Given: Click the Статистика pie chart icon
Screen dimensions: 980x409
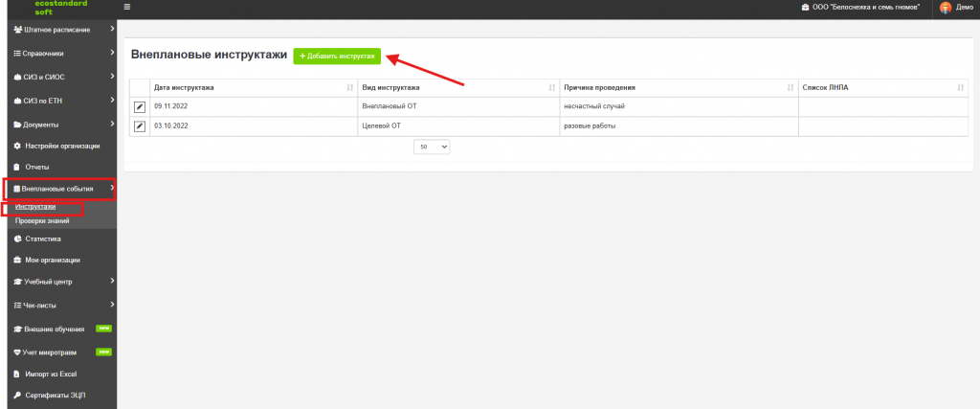Looking at the screenshot, I should pos(17,239).
